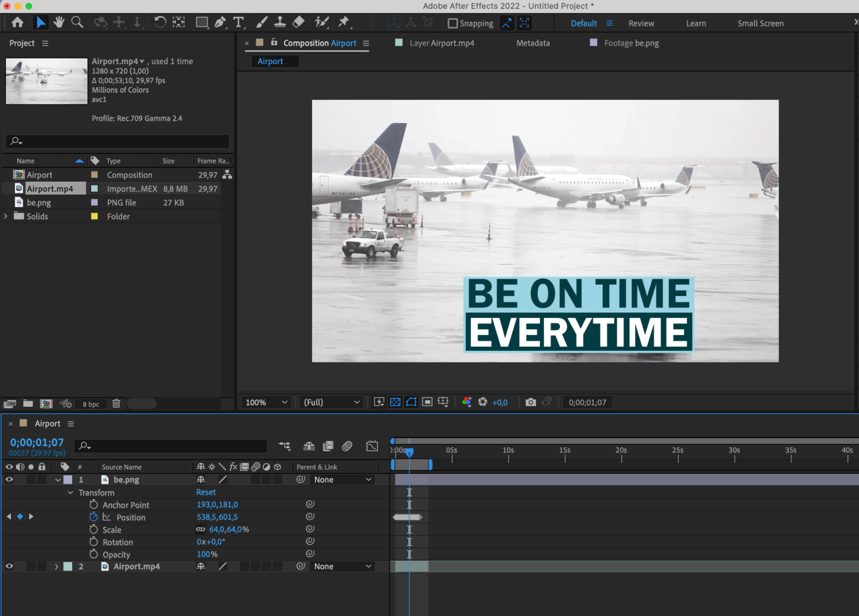Select the Hand tool
Screen dimensions: 859x616
[x=59, y=22]
